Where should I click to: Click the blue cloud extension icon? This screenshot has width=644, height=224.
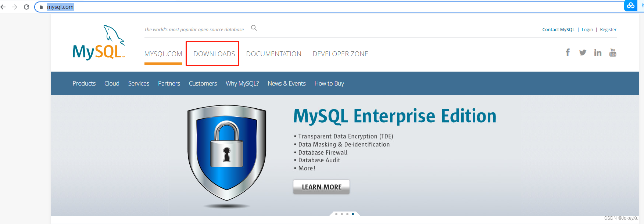click(631, 6)
